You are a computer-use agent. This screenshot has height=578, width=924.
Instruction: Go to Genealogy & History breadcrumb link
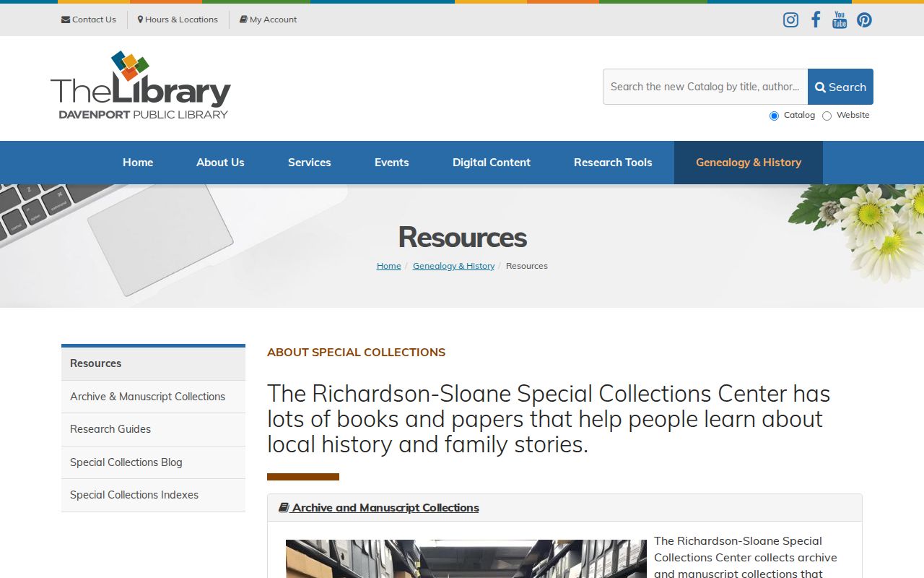pos(453,266)
